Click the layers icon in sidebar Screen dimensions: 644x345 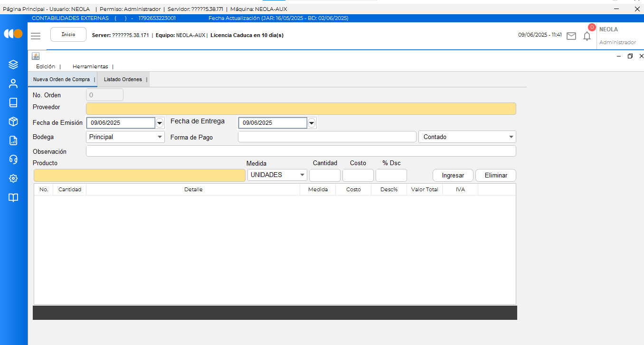click(x=13, y=65)
